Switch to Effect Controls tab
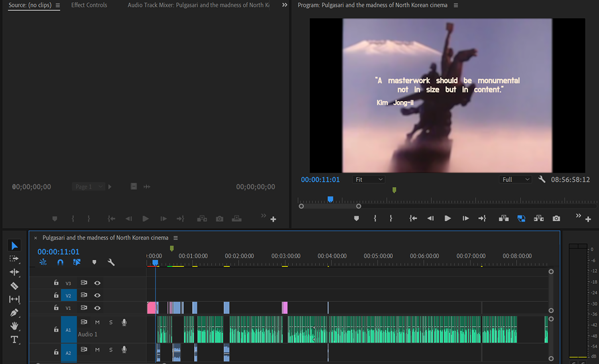The width and height of the screenshot is (599, 364). coord(89,5)
